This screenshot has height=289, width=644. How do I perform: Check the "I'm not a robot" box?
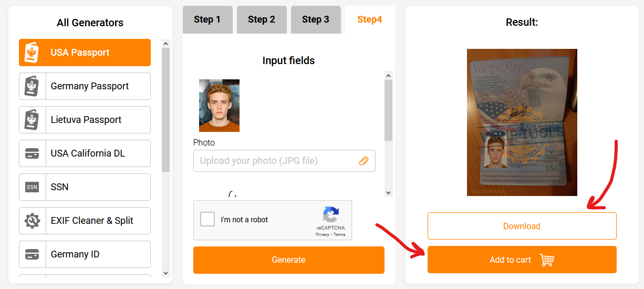pos(207,220)
